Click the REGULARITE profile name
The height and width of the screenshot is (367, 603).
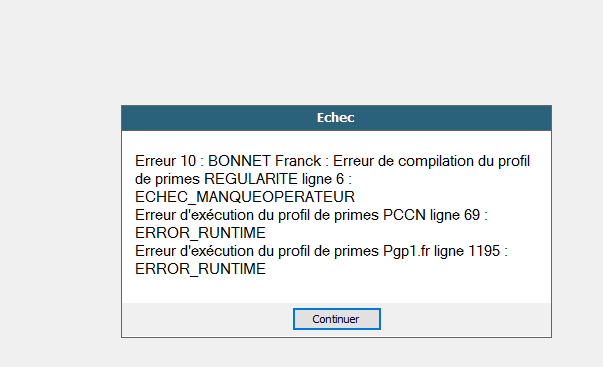pyautogui.click(x=251, y=179)
